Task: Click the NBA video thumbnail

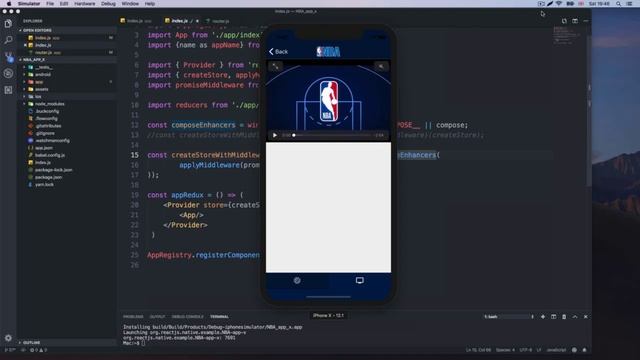Action: pos(328,101)
